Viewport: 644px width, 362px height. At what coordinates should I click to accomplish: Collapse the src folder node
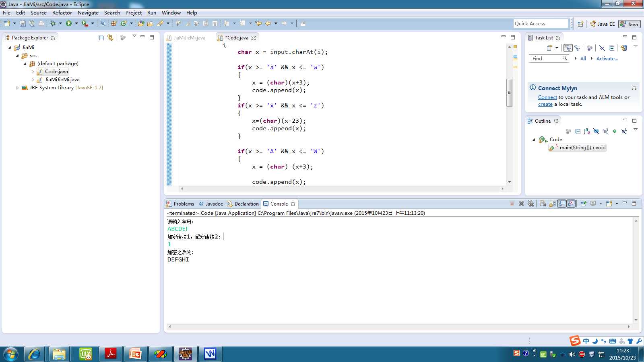point(17,56)
